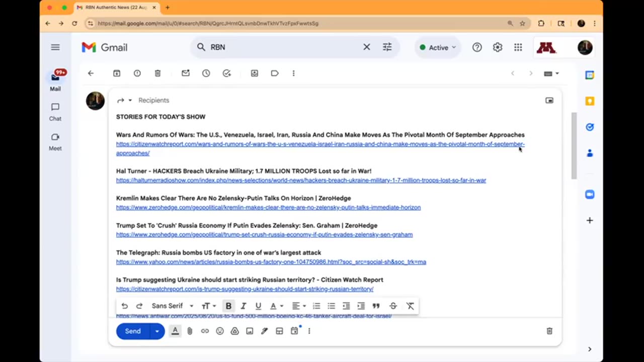The width and height of the screenshot is (644, 362).
Task: Insert a link in the message
Action: (x=205, y=331)
